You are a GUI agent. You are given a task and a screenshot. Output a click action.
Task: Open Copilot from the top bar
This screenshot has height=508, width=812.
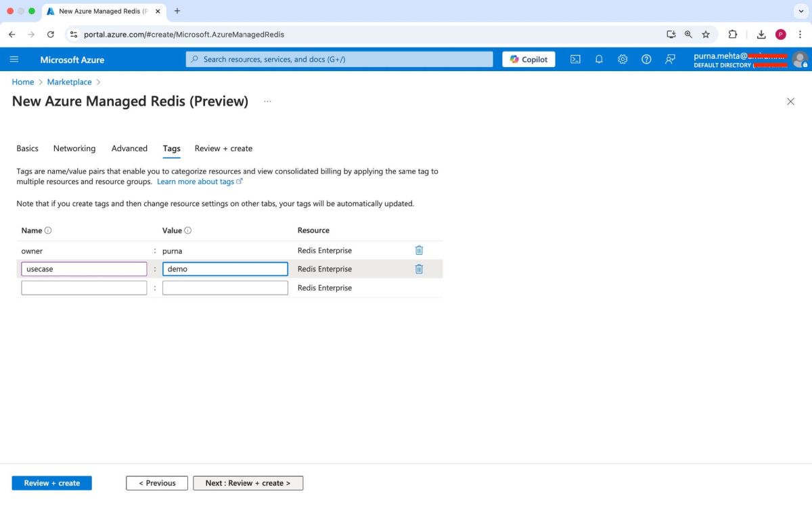click(x=528, y=59)
